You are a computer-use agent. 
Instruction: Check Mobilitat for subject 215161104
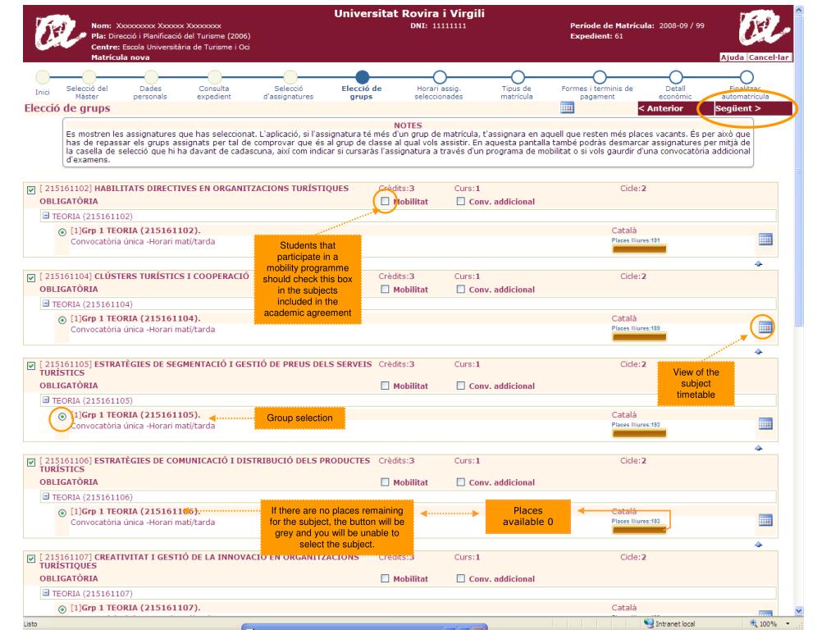[x=385, y=289]
